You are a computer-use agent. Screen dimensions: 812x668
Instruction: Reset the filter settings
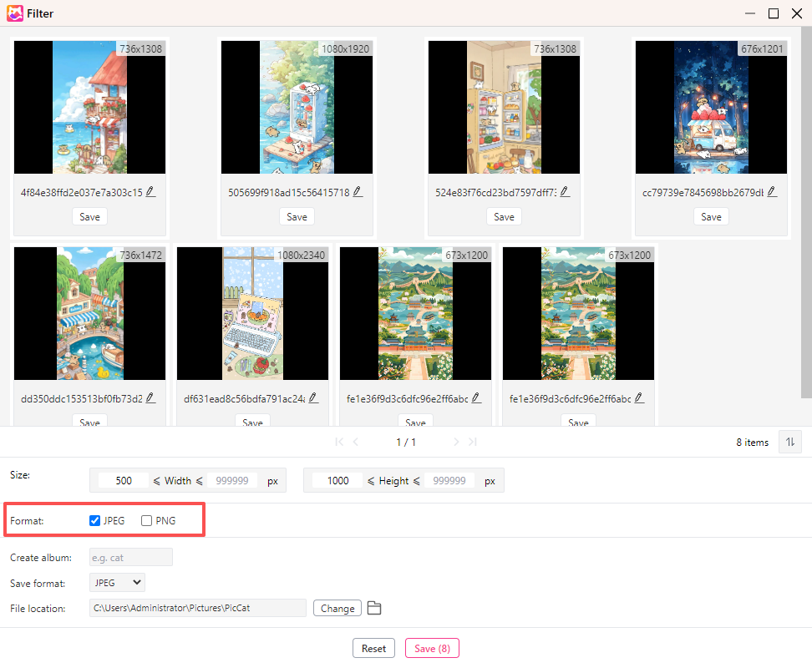[x=374, y=648]
